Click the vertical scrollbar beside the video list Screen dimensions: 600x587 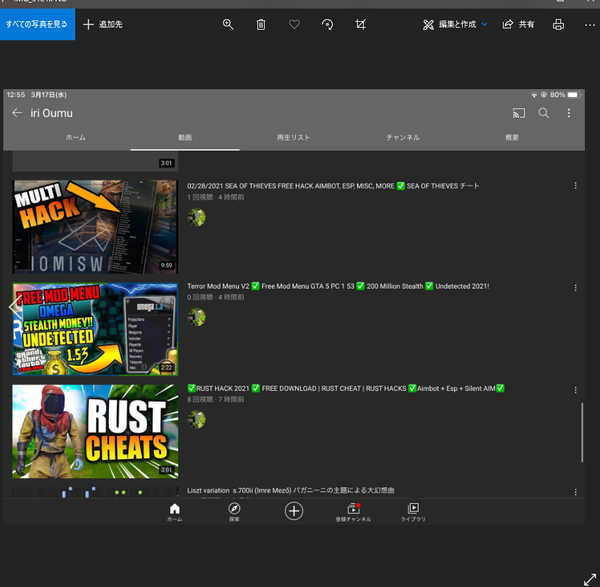[581, 431]
